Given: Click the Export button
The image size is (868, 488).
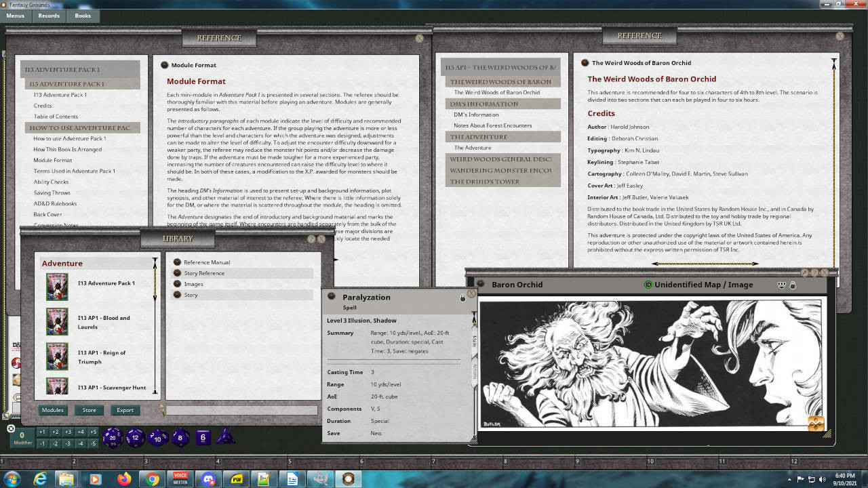Looking at the screenshot, I should 125,409.
